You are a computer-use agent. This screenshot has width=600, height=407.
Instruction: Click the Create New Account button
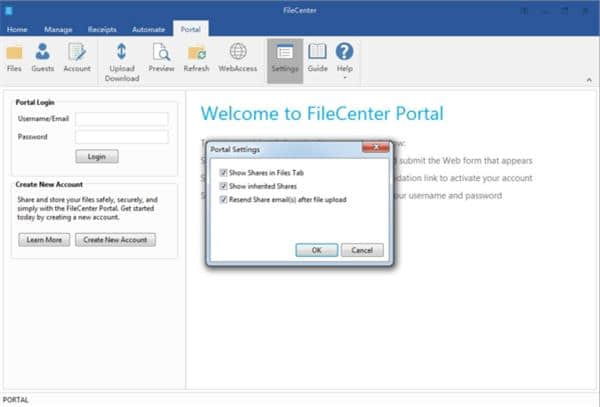click(115, 240)
